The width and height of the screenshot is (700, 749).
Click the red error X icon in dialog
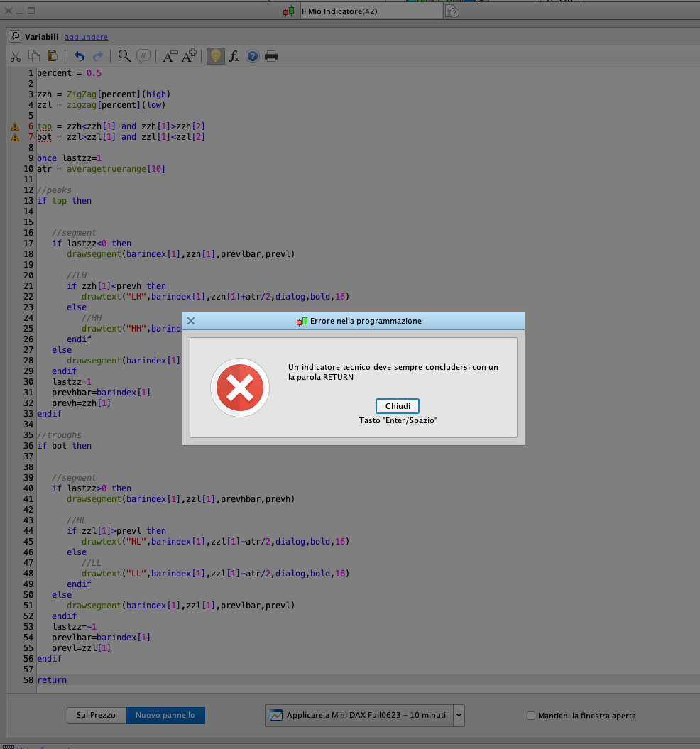(240, 388)
